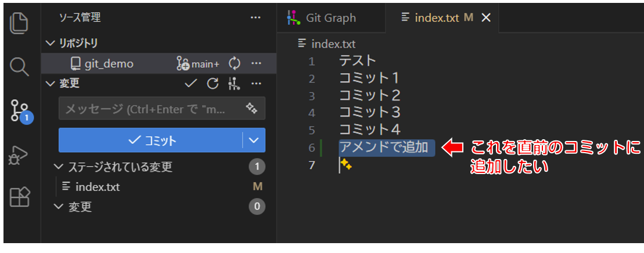Viewport: 644px width, 253px height.
Task: Collapse the bottom 変更 group
Action: click(x=57, y=207)
